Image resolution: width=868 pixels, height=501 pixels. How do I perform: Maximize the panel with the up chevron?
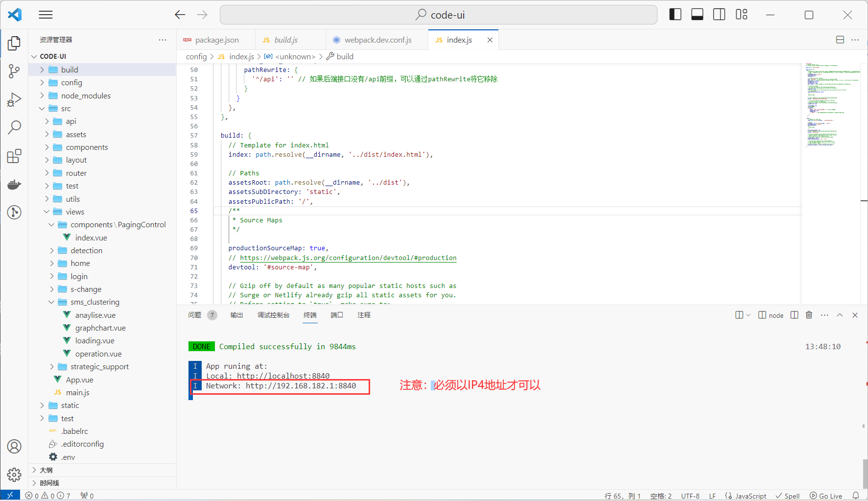840,315
